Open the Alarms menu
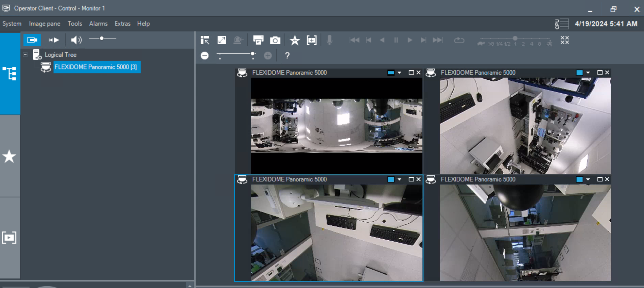The width and height of the screenshot is (644, 288). click(98, 23)
